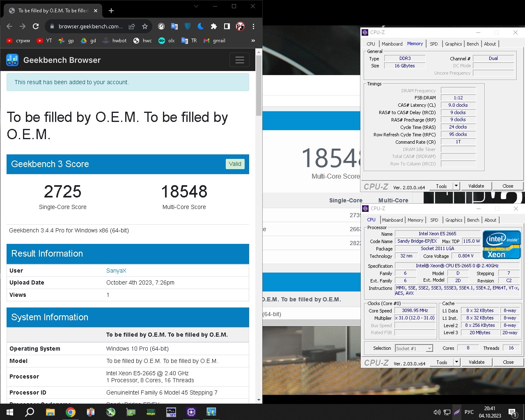
Task: Go back with Chrome's back arrow
Action: 9,26
